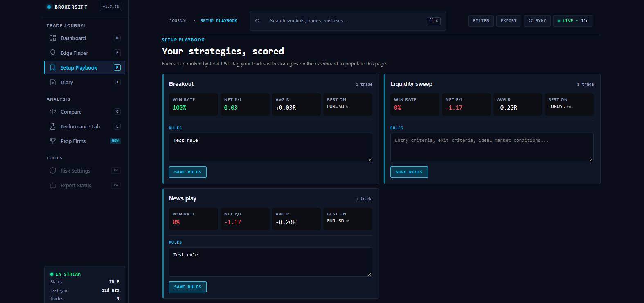Click the J shortcut badge beside Diary
This screenshot has width=644, height=303.
[117, 82]
